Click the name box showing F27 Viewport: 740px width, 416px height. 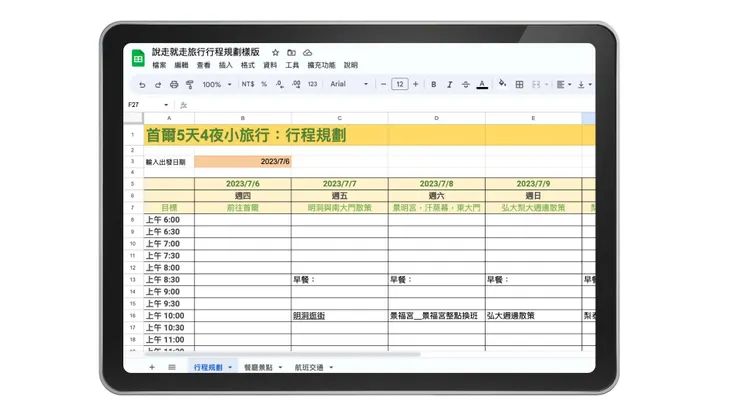(134, 105)
